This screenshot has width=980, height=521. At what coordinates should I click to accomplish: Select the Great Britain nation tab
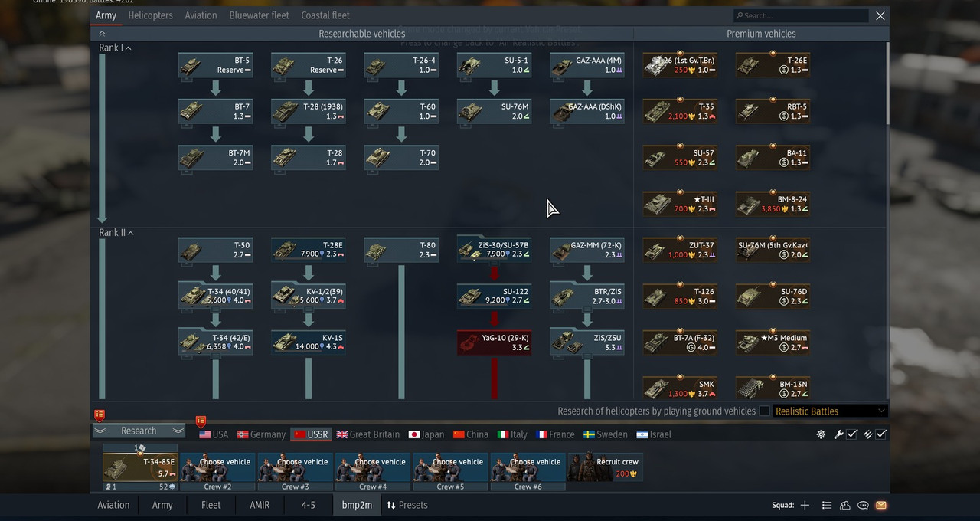[367, 434]
